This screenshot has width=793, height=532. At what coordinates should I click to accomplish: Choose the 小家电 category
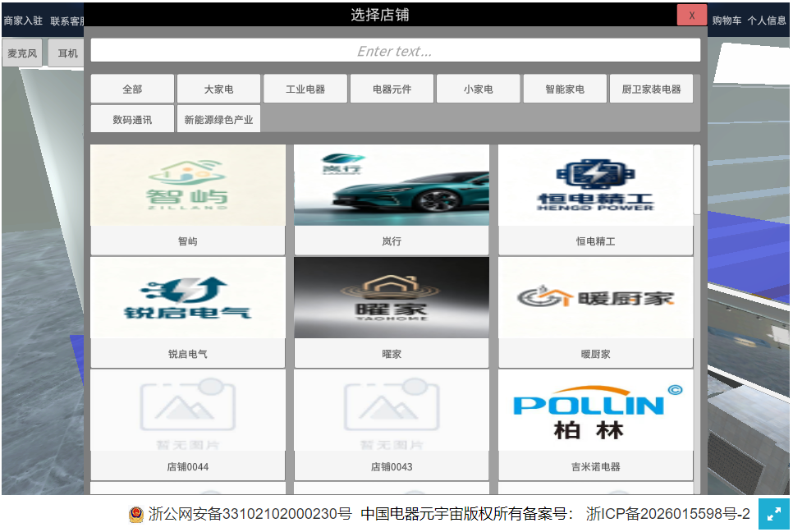[479, 89]
